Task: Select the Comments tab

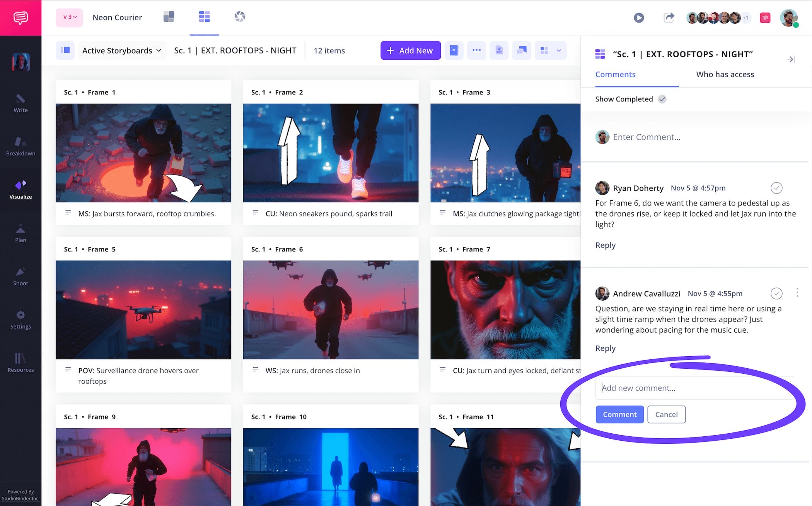Action: point(615,74)
